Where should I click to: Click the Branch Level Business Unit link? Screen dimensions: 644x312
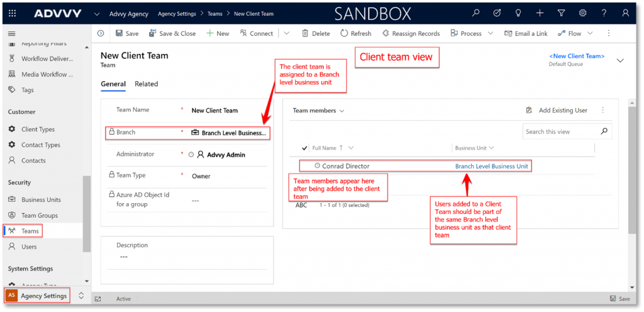(491, 166)
